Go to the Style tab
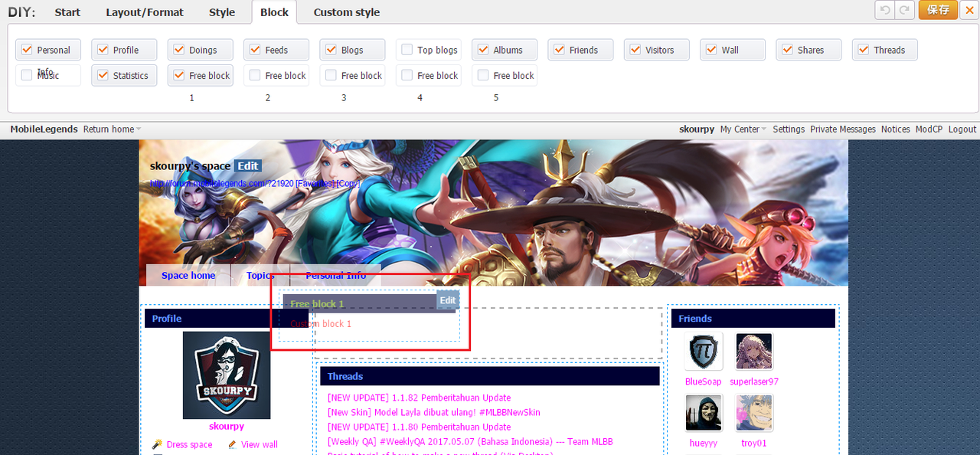Screen dimensions: 980x455 point(222,12)
